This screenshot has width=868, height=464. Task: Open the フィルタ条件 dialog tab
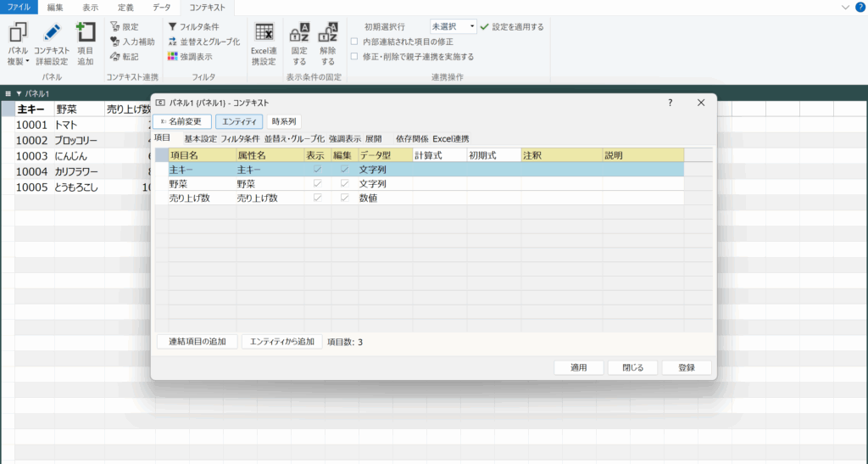click(240, 139)
